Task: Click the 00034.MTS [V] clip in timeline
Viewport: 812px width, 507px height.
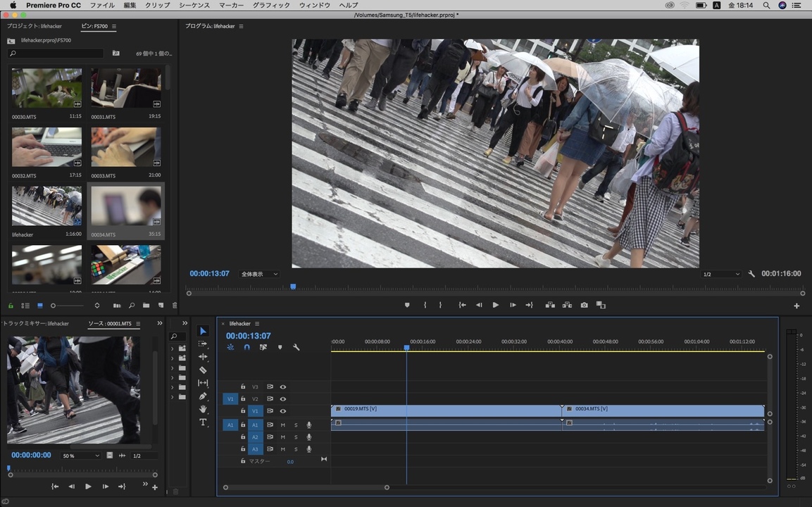Action: pos(663,411)
